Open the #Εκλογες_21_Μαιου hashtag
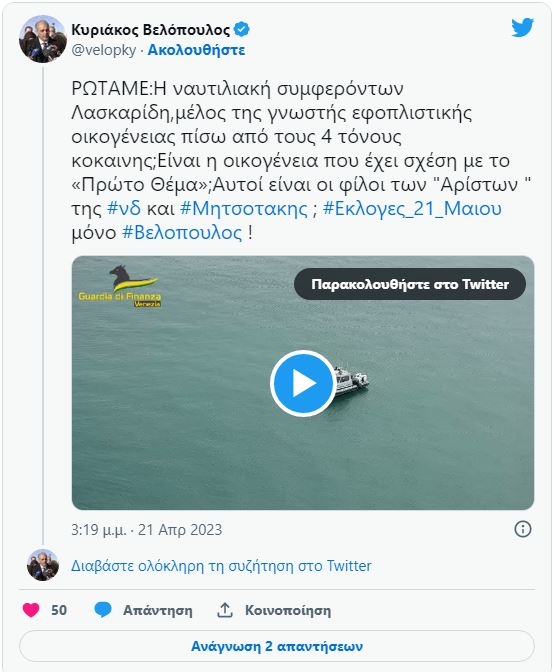Viewport: 554px width, 672px height. (x=412, y=209)
